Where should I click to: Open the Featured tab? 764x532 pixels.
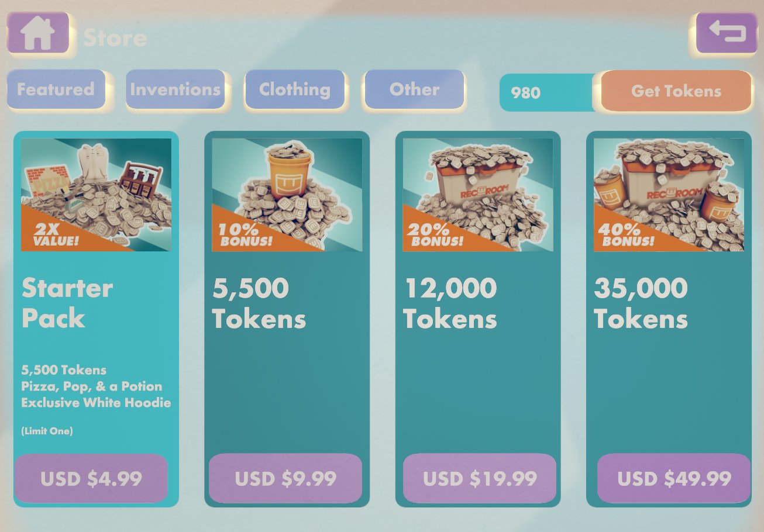tap(56, 89)
